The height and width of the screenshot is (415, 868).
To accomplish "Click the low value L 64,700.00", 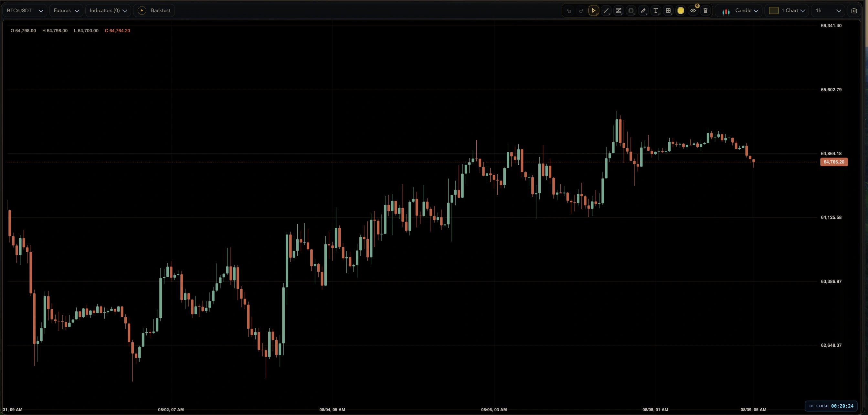I will [x=86, y=31].
